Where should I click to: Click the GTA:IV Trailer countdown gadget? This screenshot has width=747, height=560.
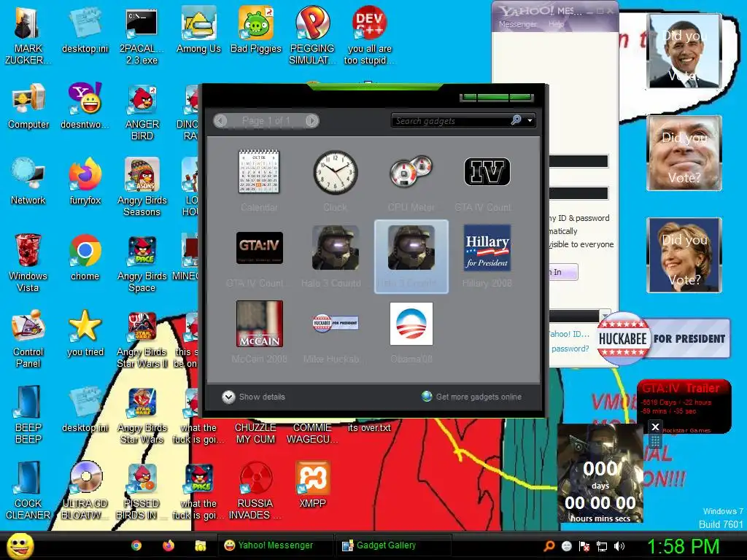(684, 406)
